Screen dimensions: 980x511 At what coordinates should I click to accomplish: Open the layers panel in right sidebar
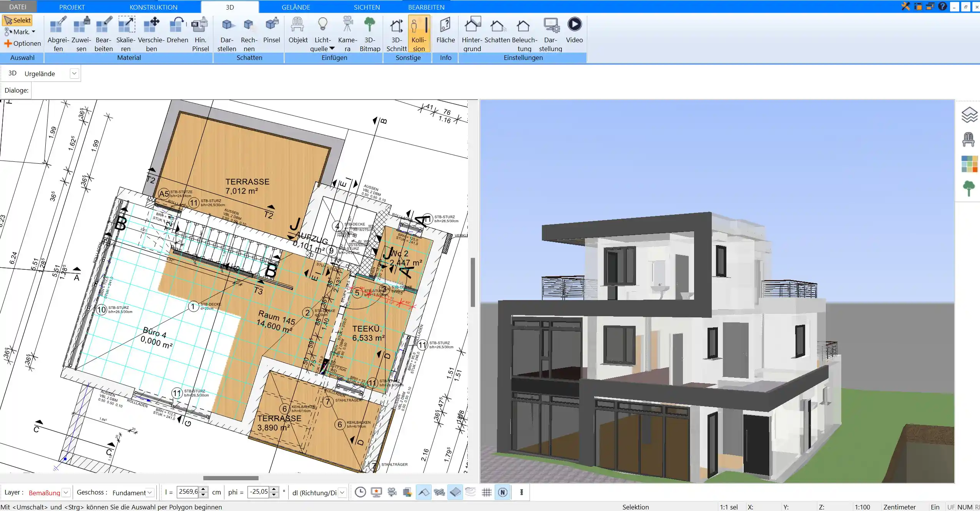pyautogui.click(x=969, y=115)
